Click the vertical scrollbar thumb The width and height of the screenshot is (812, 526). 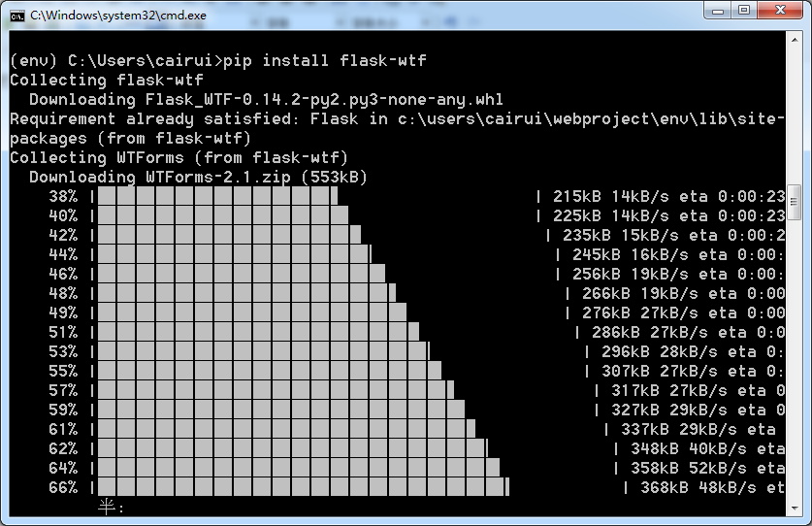tap(794, 203)
